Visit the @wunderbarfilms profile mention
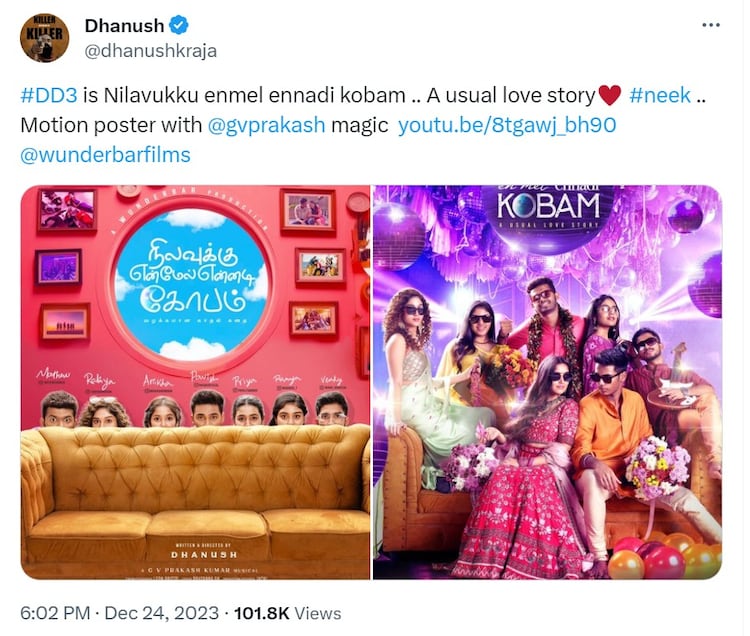Screen dimensions: 750x636 coord(105,155)
